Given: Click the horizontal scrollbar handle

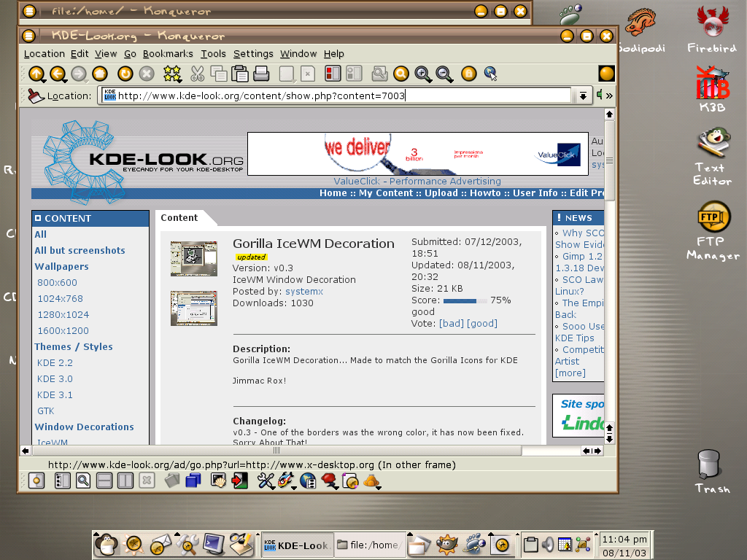Looking at the screenshot, I should (276, 451).
